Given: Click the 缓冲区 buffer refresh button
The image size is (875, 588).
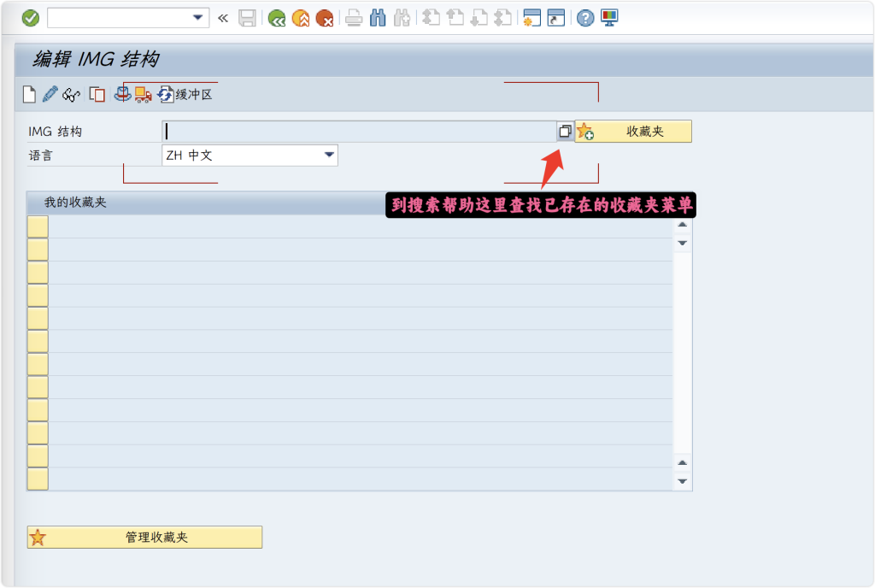Looking at the screenshot, I should (x=185, y=94).
